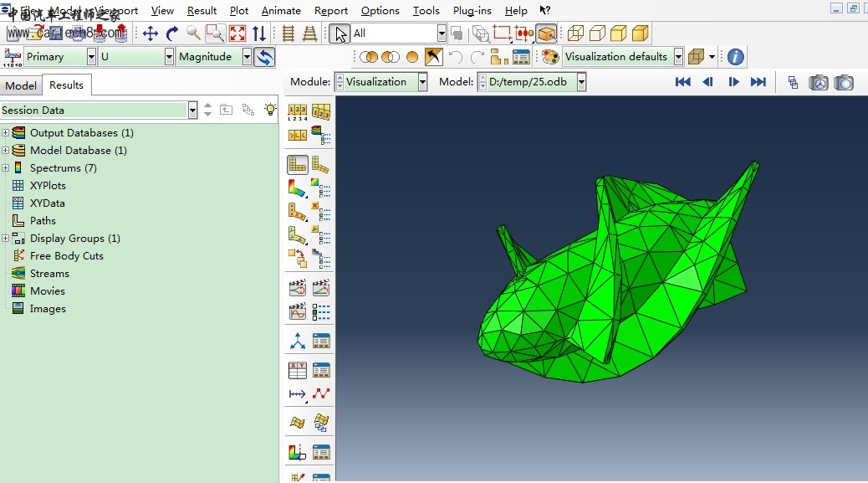Click the Plot Contours on Deformed Shape icon
Screen dimensions: 868x483
pyautogui.click(x=298, y=188)
